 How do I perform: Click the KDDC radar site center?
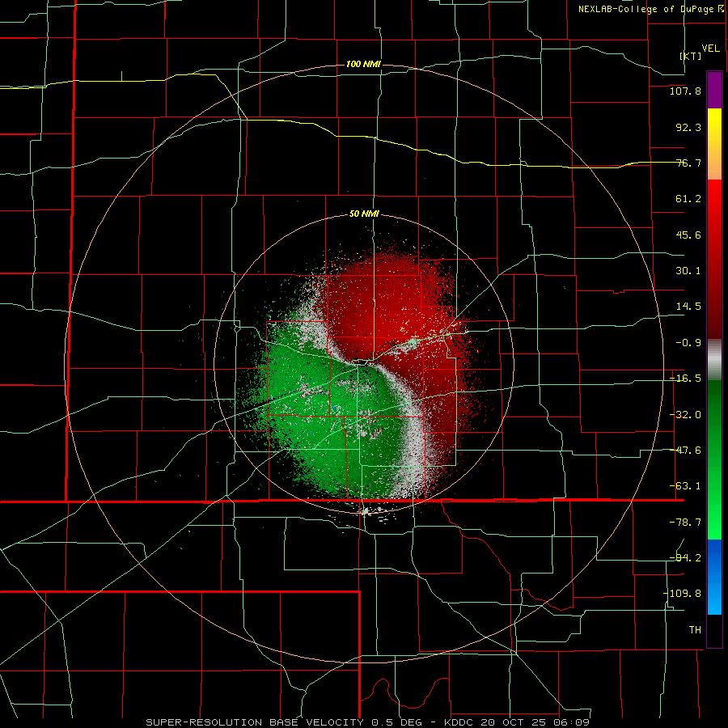point(363,363)
